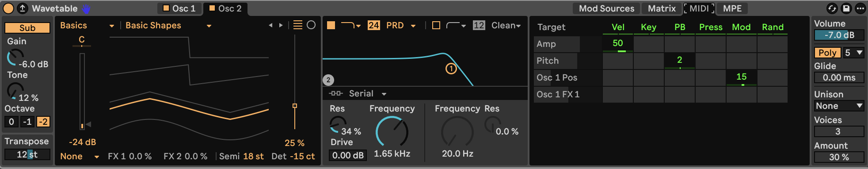This screenshot has width=868, height=169.
Task: Click filter node 1 in display
Action: click(451, 69)
